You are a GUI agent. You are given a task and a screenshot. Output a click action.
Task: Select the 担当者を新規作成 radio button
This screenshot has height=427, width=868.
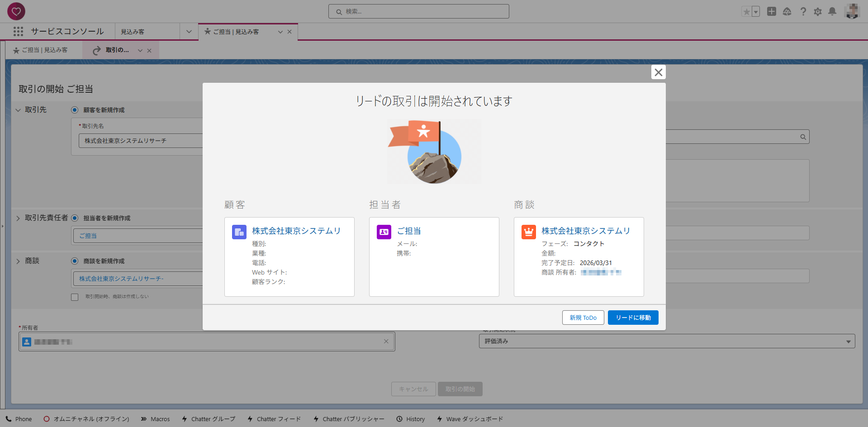[75, 218]
